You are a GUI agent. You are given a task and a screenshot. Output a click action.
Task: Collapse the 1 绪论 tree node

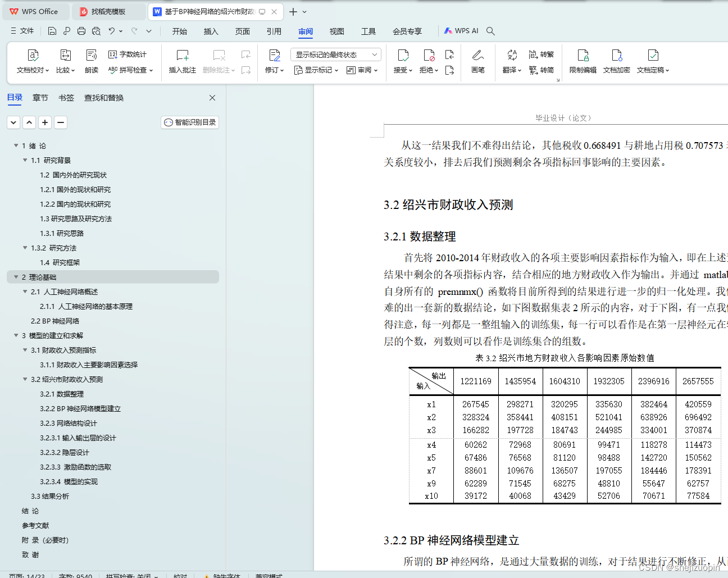click(x=16, y=145)
